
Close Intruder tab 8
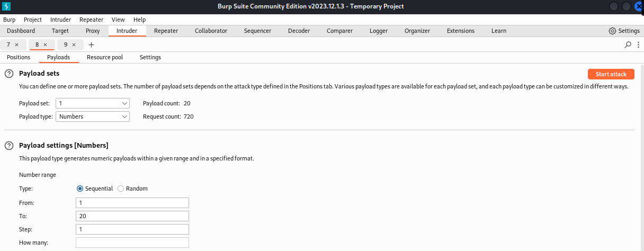[46, 45]
